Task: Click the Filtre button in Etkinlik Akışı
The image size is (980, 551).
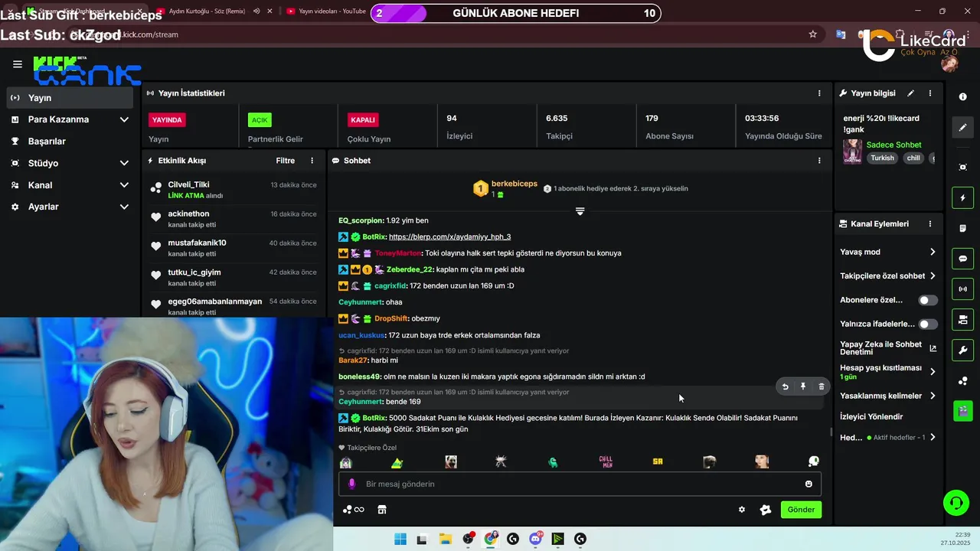Action: (x=285, y=161)
